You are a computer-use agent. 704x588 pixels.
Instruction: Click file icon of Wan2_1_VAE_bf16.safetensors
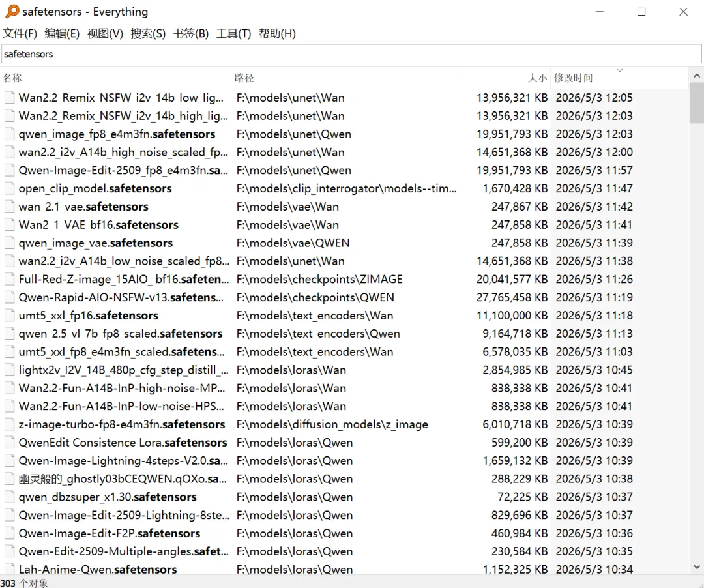pyautogui.click(x=9, y=225)
